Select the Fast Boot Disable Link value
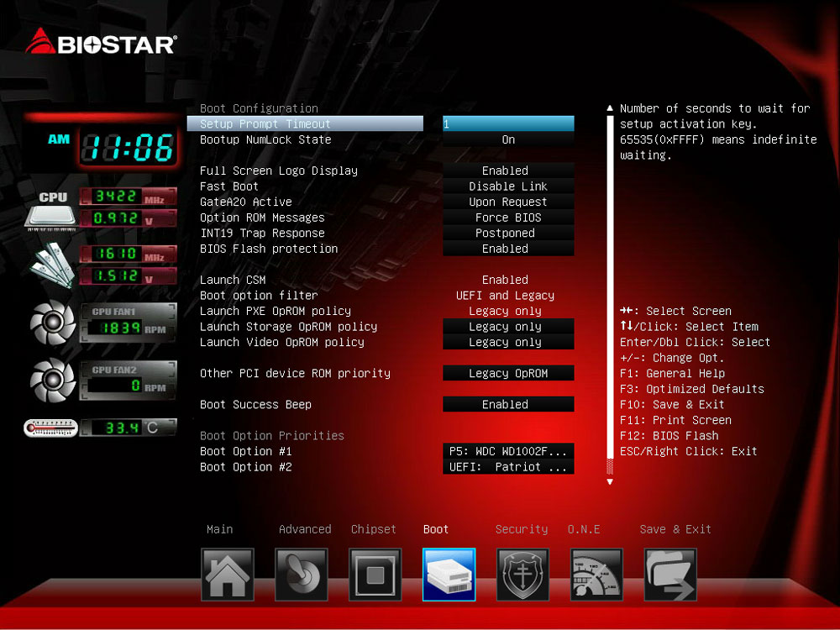 (508, 186)
